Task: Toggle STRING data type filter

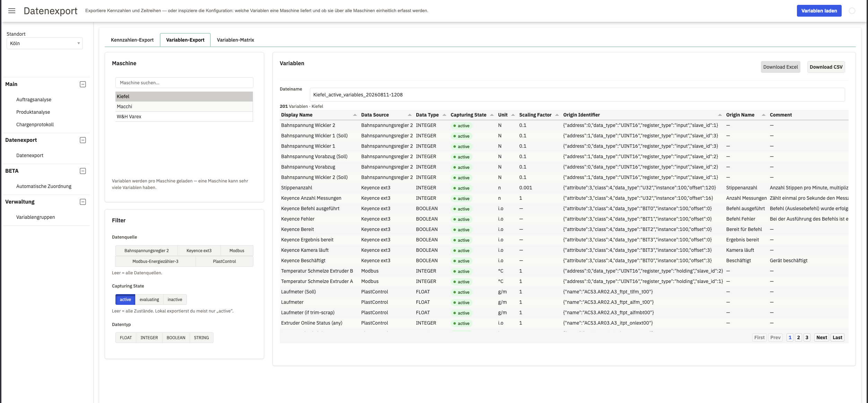Action: tap(201, 338)
